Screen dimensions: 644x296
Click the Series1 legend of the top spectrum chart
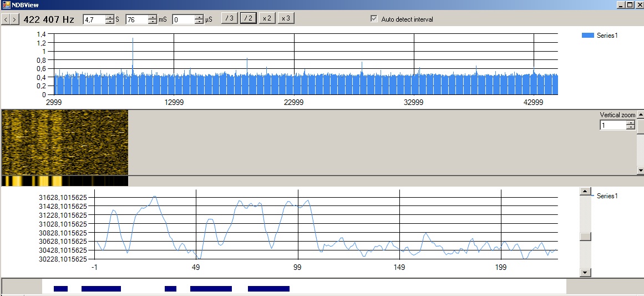(x=600, y=36)
